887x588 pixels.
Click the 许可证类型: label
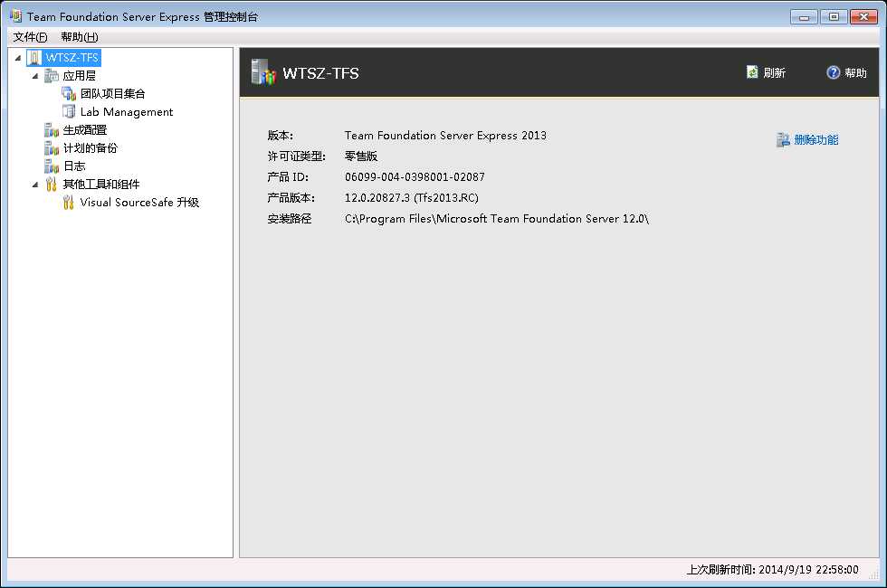tap(297, 156)
